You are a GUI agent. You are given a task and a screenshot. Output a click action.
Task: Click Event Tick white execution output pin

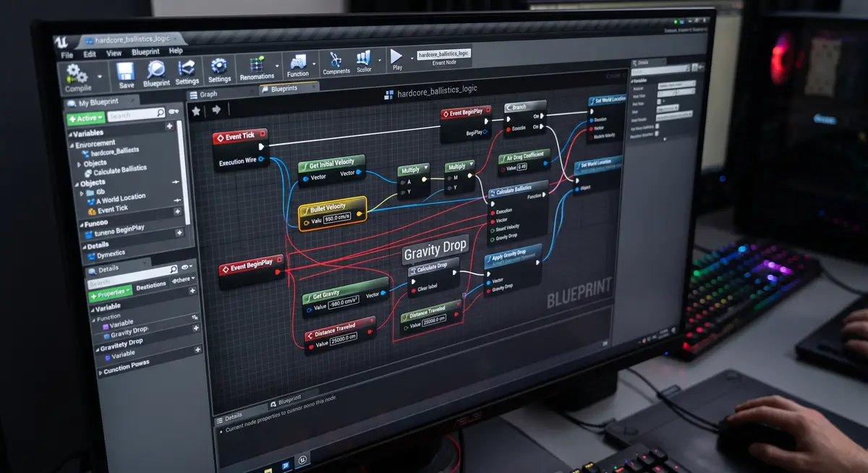point(261,148)
